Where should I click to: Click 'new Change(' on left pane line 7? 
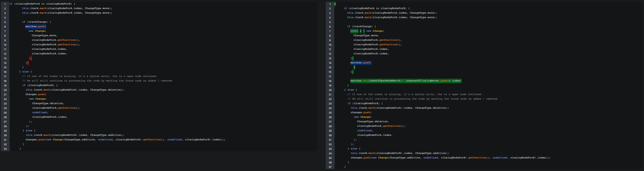click(38, 31)
